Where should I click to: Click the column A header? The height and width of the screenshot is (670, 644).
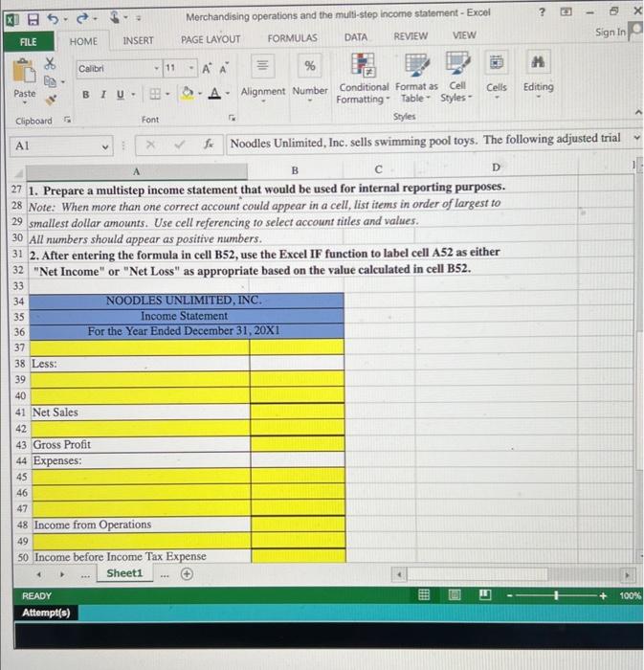pyautogui.click(x=136, y=171)
